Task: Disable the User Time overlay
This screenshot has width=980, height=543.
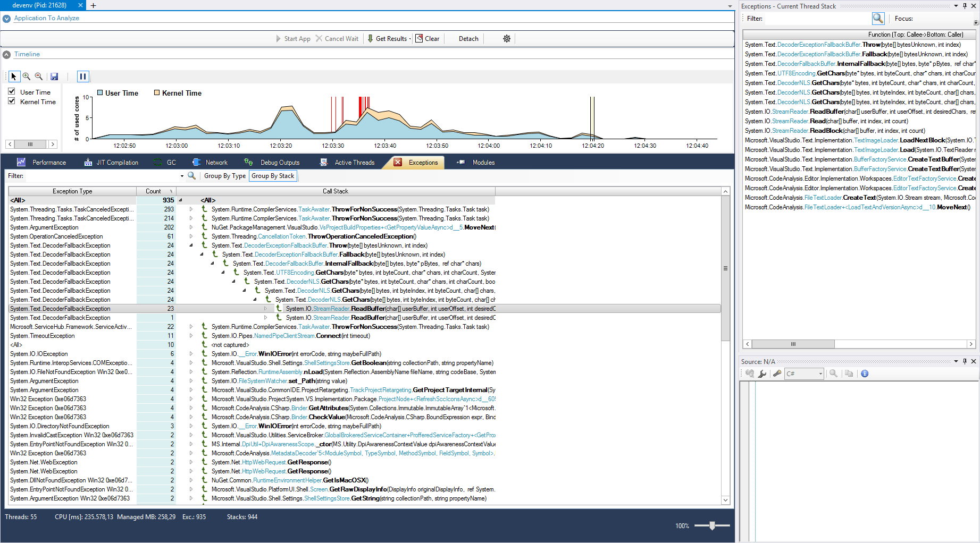Action: pyautogui.click(x=11, y=91)
